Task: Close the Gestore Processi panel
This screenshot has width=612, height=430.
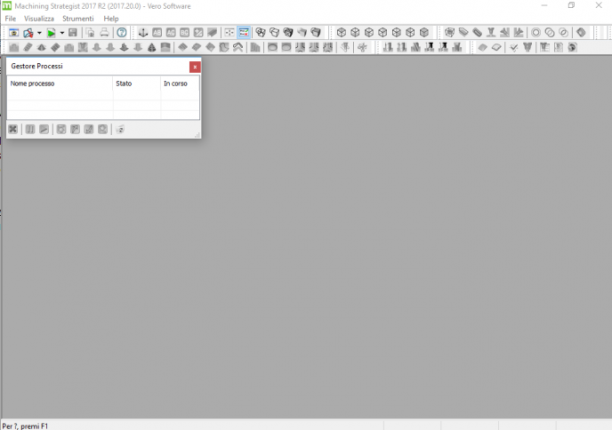Action: click(x=195, y=67)
